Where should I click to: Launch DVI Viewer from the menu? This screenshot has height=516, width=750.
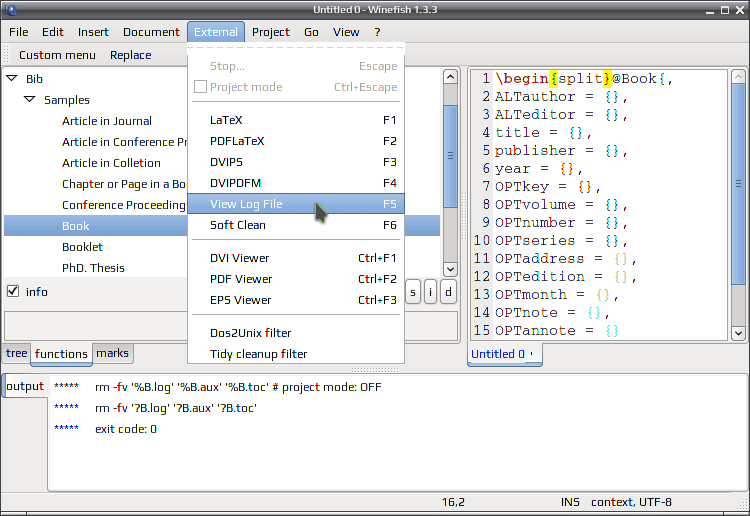pyautogui.click(x=296, y=258)
